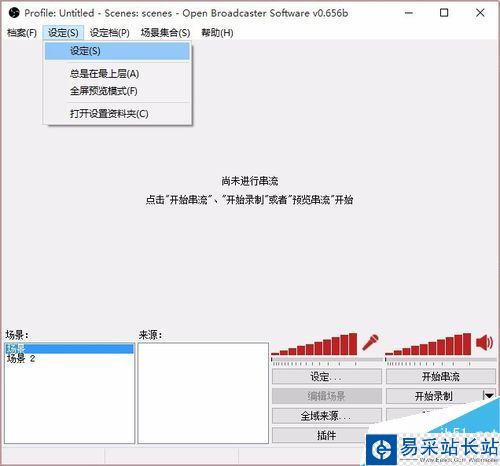Click the OBS logo in title bar
Viewport: 500px width, 466px height.
click(14, 13)
